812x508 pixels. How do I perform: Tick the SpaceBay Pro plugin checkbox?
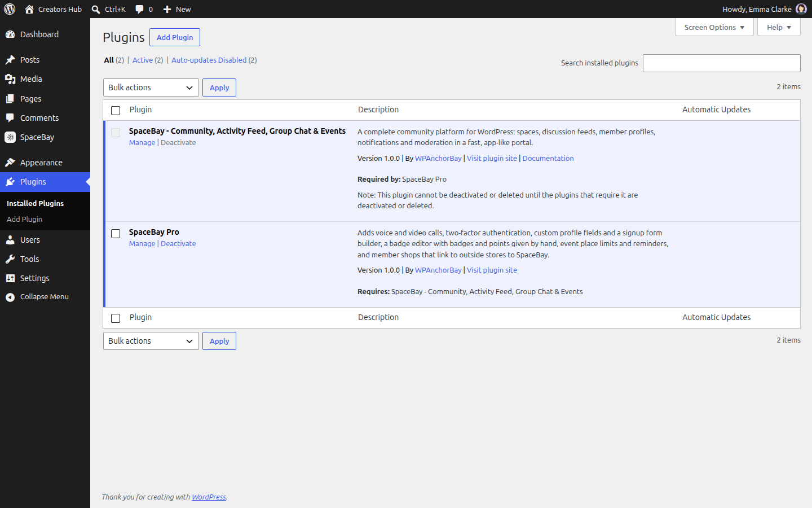[x=116, y=234]
